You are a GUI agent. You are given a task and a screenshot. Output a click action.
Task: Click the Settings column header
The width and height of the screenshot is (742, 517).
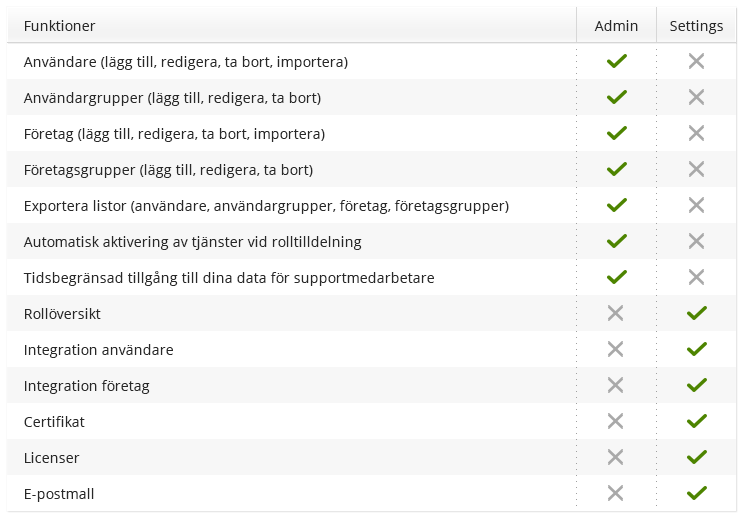[696, 26]
